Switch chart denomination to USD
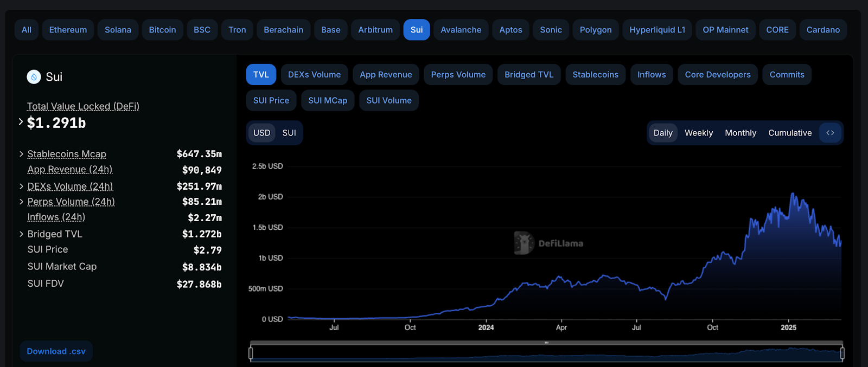 click(x=261, y=133)
